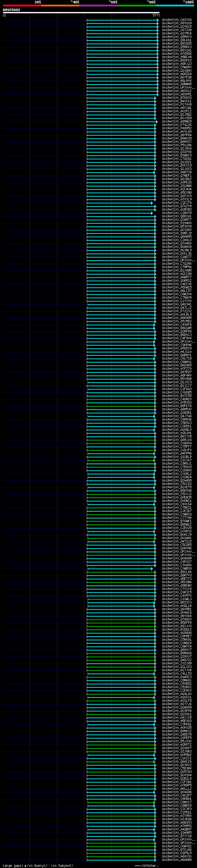Select hit label UniRef100_P17009
The image size is (197, 868).
point(176,105)
